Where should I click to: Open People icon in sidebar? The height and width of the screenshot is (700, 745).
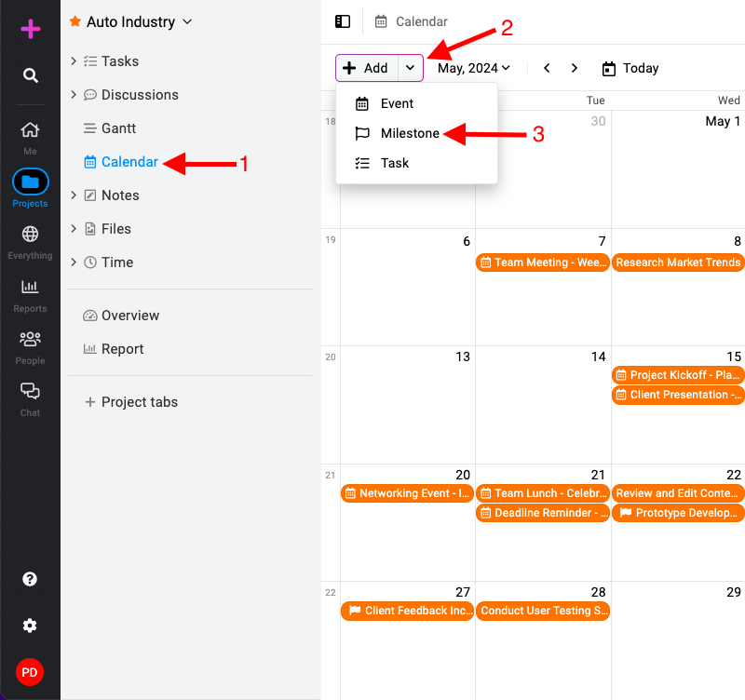point(30,339)
